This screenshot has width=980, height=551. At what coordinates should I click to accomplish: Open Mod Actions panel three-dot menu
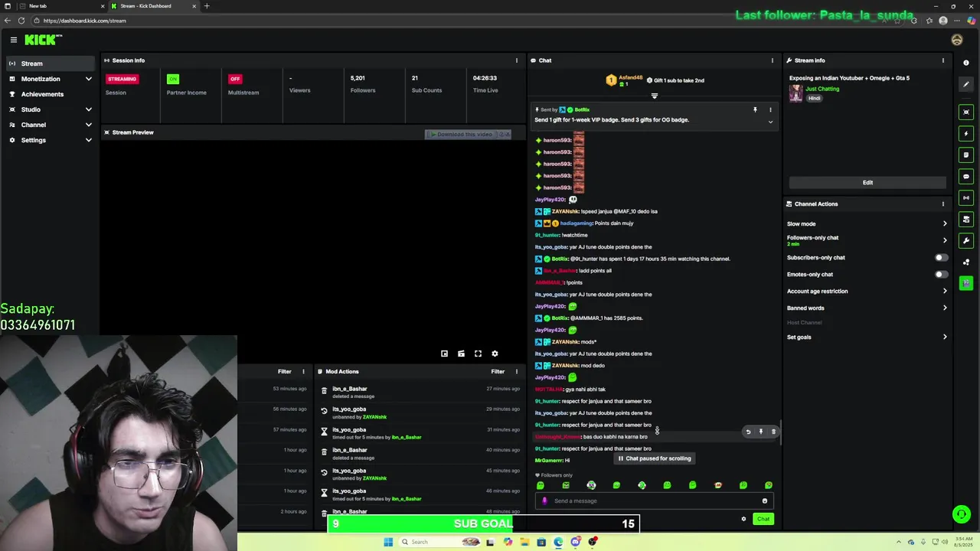point(517,371)
